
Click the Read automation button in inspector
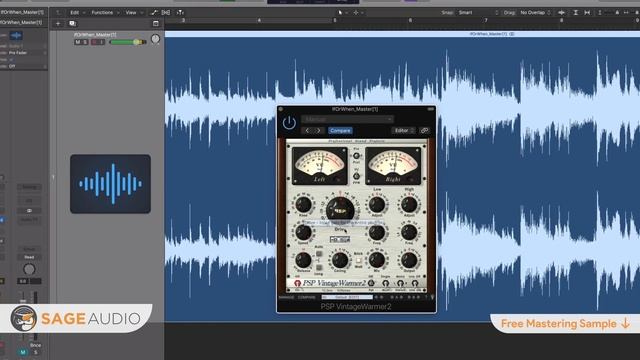coord(29,257)
